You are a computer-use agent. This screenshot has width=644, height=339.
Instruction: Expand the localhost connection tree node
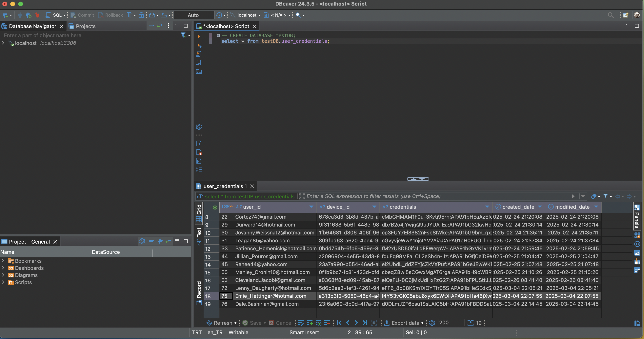pos(3,43)
